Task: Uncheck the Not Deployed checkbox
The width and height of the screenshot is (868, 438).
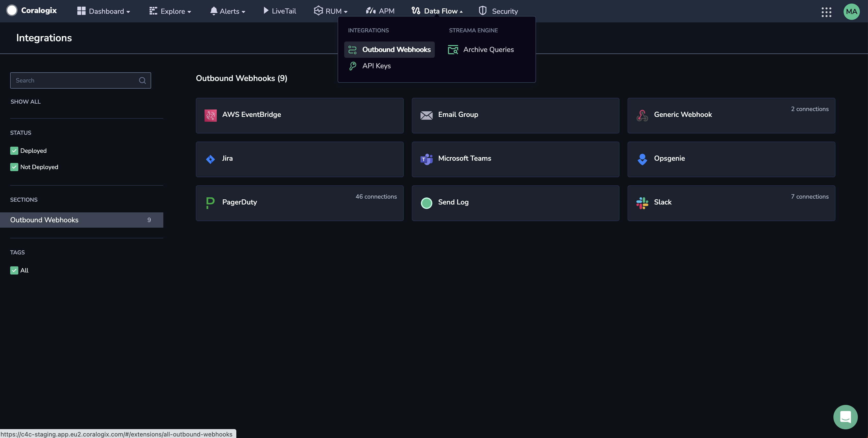Action: click(x=14, y=167)
